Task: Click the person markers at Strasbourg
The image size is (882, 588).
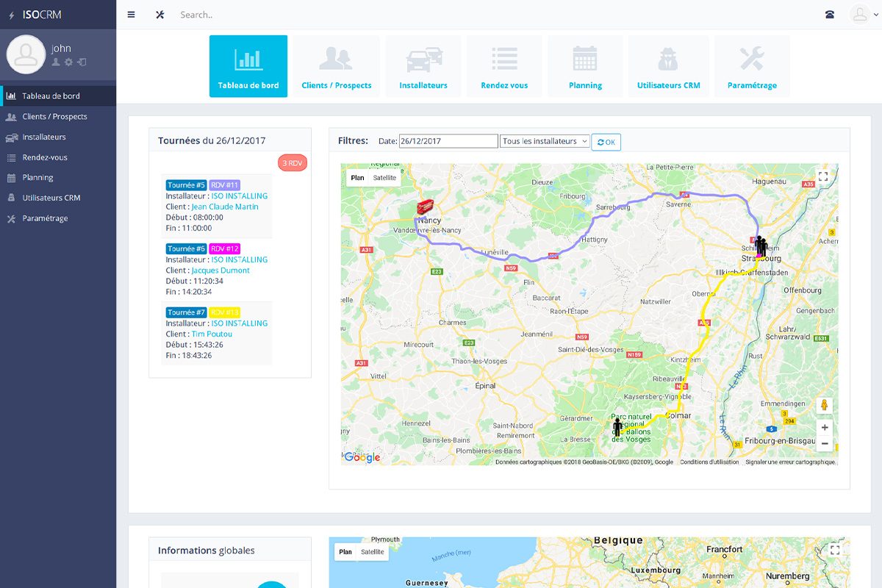Action: tap(761, 246)
